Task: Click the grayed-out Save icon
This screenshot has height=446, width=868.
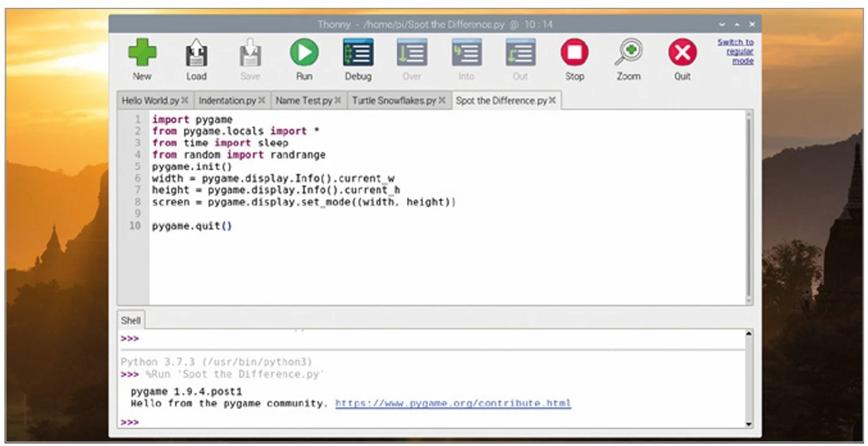Action: [250, 53]
